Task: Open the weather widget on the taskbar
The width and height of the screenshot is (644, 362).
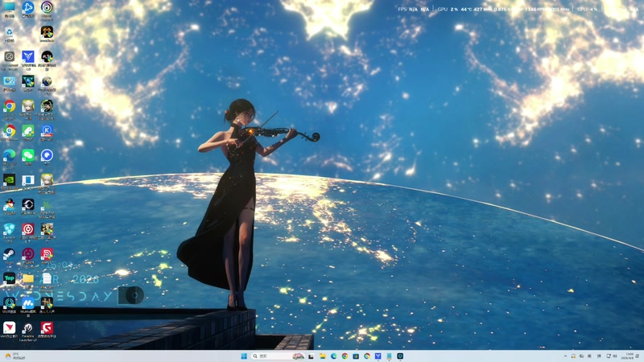Action: tap(14, 356)
